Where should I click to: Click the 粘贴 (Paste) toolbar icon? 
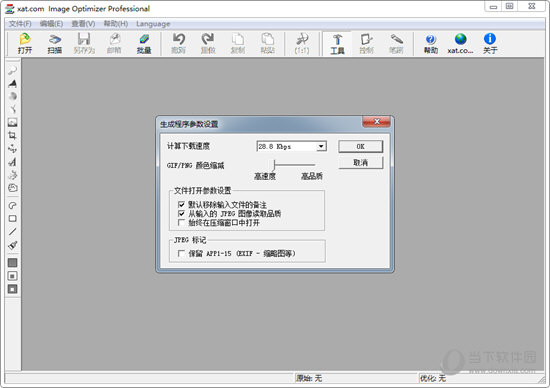[x=267, y=43]
